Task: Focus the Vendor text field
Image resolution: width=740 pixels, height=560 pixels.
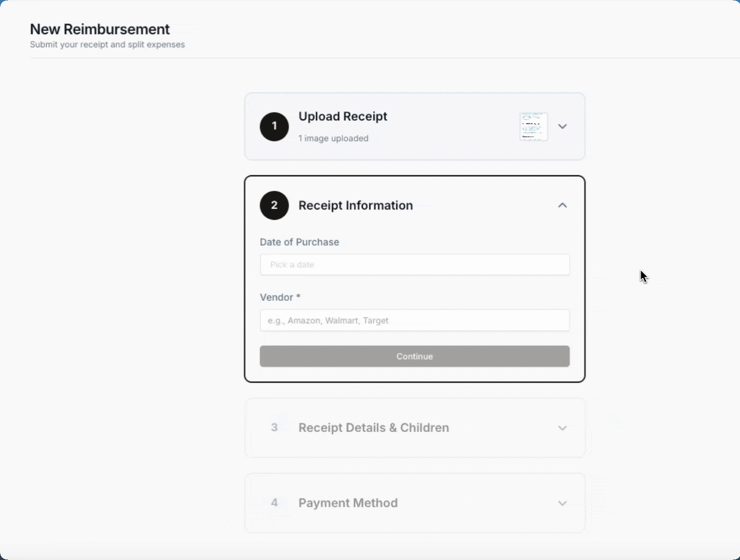Action: point(414,320)
